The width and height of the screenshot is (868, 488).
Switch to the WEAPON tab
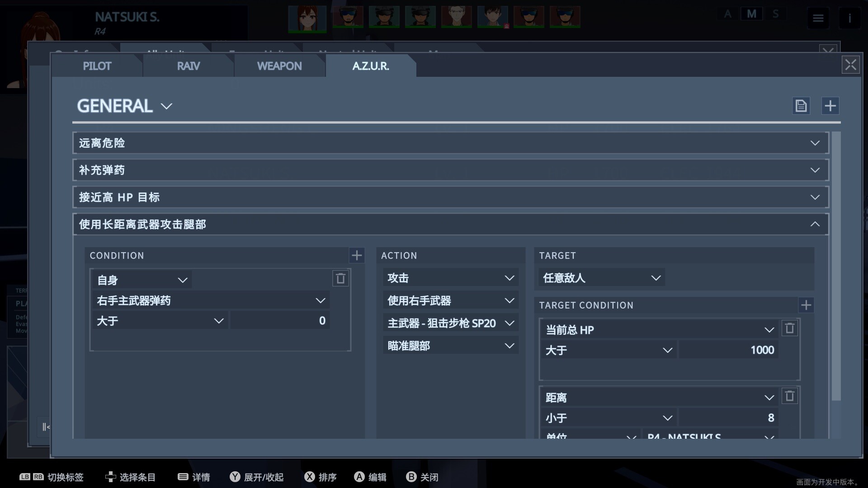point(279,66)
